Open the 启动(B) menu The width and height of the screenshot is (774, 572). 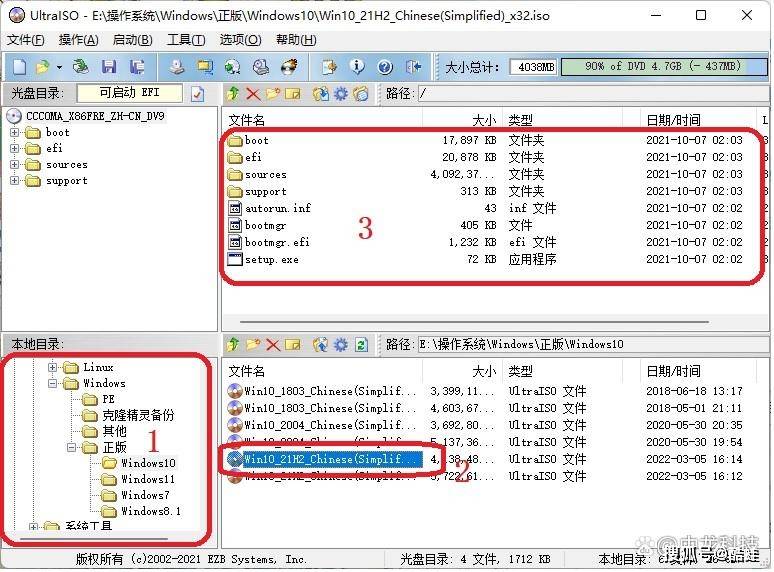132,40
